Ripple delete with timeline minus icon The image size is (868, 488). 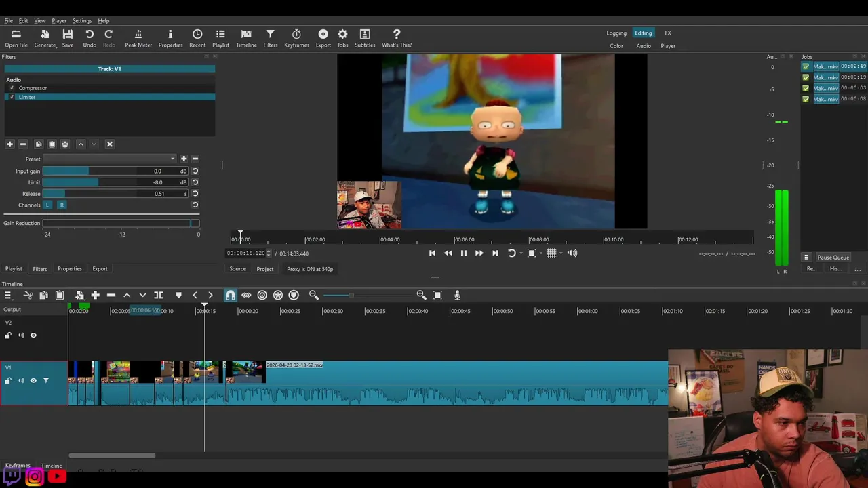111,296
